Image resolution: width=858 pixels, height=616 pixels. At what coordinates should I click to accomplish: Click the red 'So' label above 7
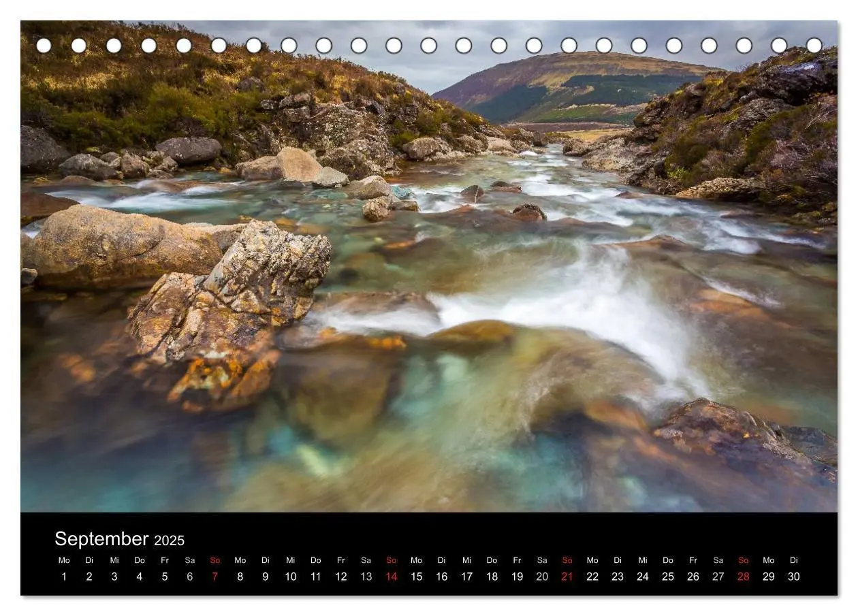(x=215, y=560)
